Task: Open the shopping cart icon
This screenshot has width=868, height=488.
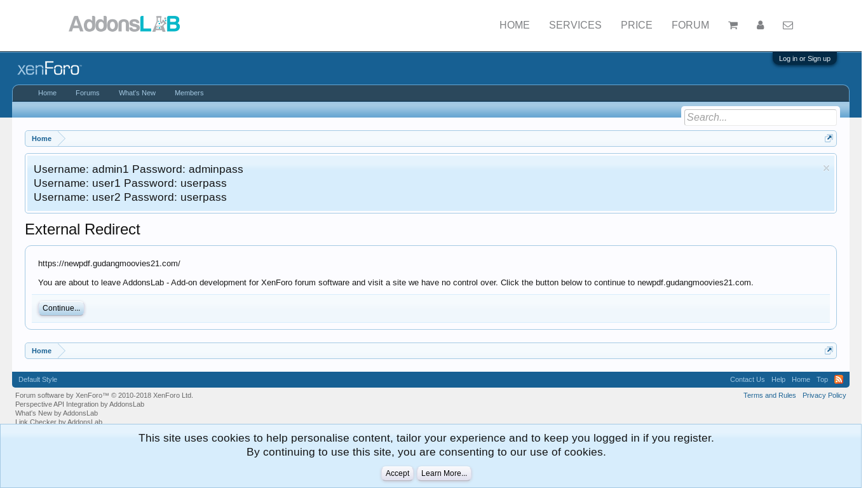Action: pos(733,25)
